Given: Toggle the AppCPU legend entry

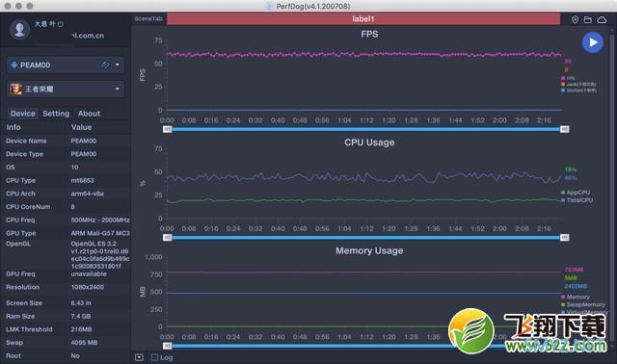Looking at the screenshot, I should tap(576, 193).
